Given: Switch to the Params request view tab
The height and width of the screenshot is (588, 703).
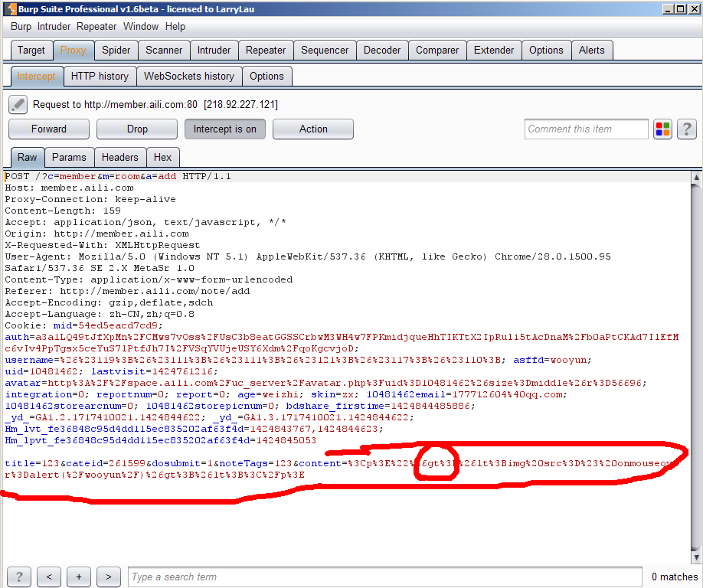Looking at the screenshot, I should (x=69, y=157).
